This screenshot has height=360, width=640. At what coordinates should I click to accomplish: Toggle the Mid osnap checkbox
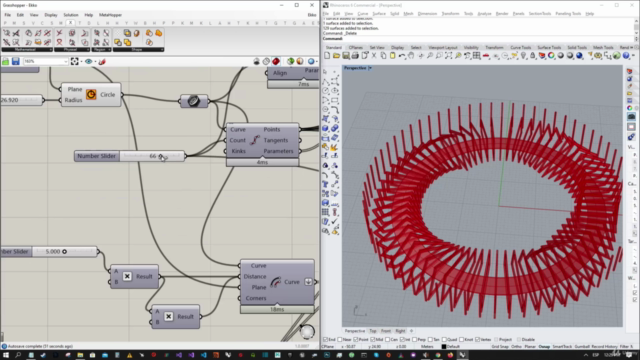[373, 339]
